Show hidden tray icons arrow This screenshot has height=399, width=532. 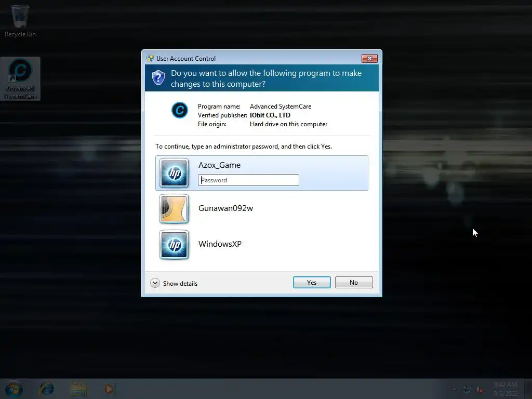[x=454, y=389]
